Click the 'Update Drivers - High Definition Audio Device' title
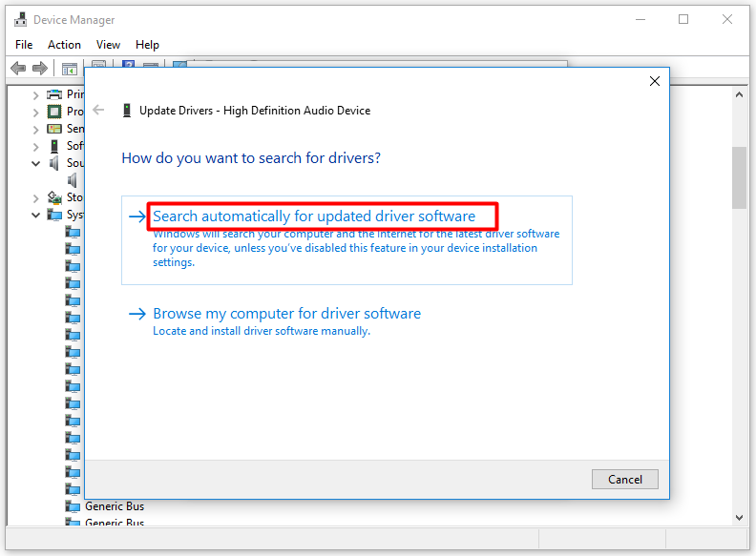The width and height of the screenshot is (756, 556). click(255, 111)
